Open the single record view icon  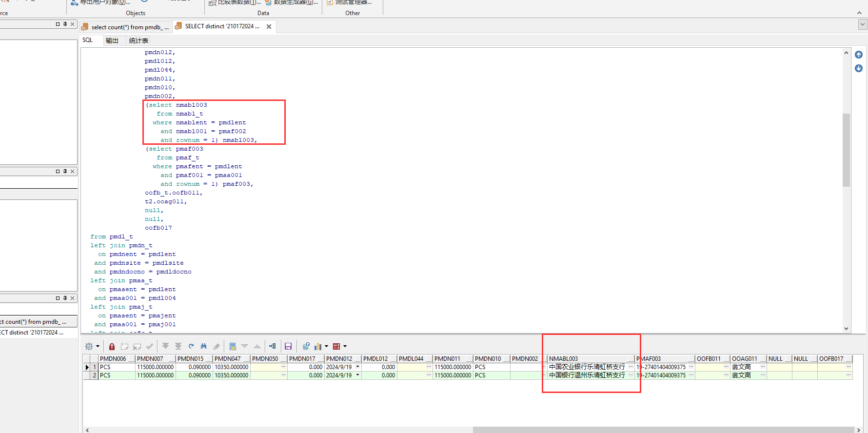[233, 346]
